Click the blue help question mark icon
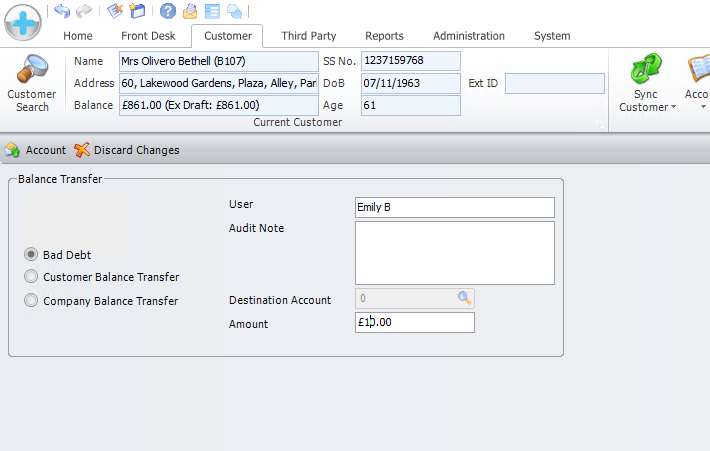Screen dimensions: 710x451 tap(168, 11)
